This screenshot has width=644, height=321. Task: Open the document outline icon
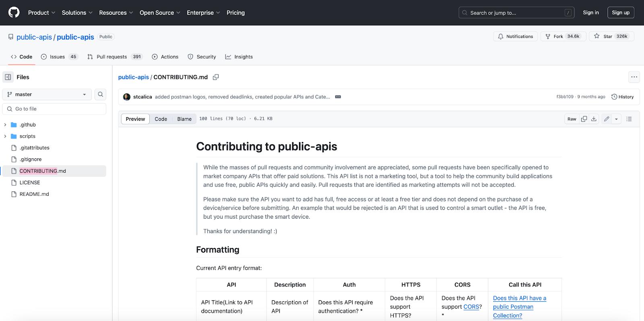pos(629,119)
